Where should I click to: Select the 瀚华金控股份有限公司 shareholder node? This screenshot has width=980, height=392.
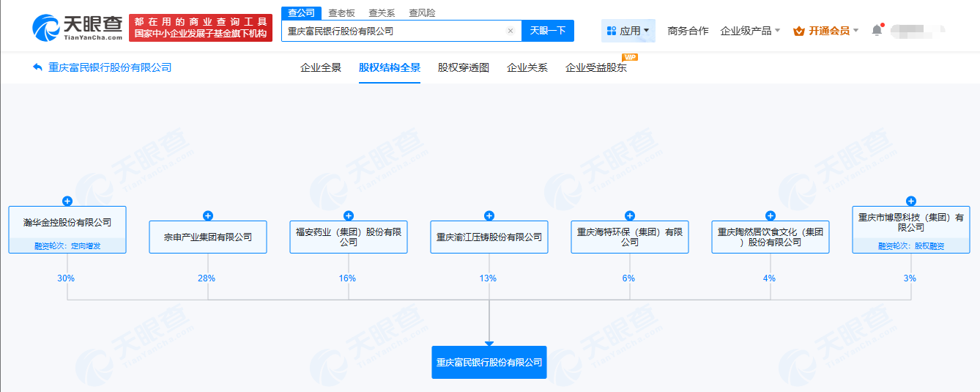point(67,230)
